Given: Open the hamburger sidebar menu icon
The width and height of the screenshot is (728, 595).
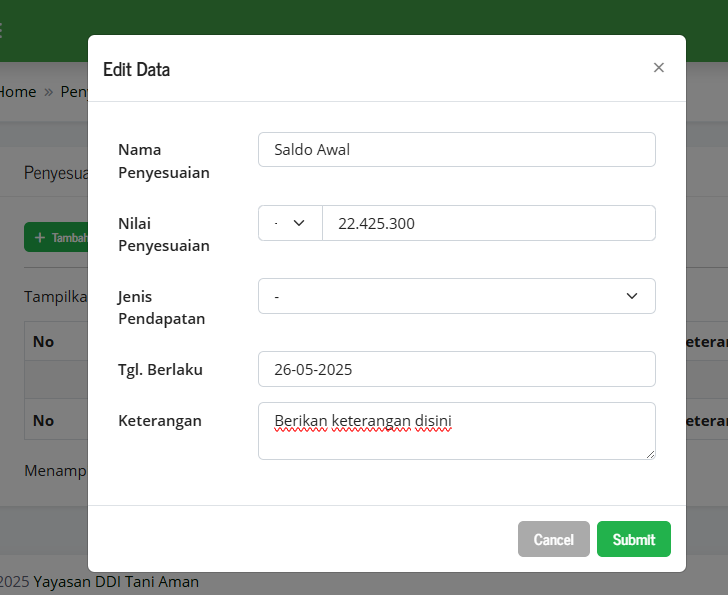Looking at the screenshot, I should tap(2, 30).
